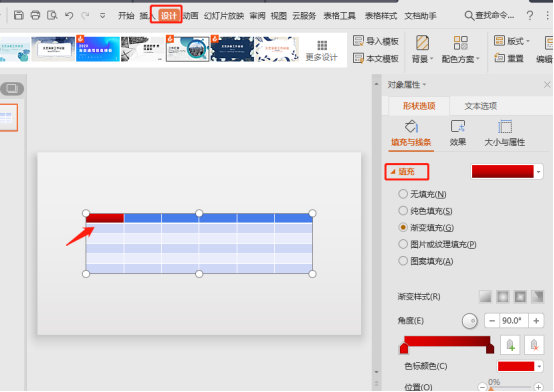Select the grayscale photo design template
The height and width of the screenshot is (392, 554).
(x=142, y=49)
